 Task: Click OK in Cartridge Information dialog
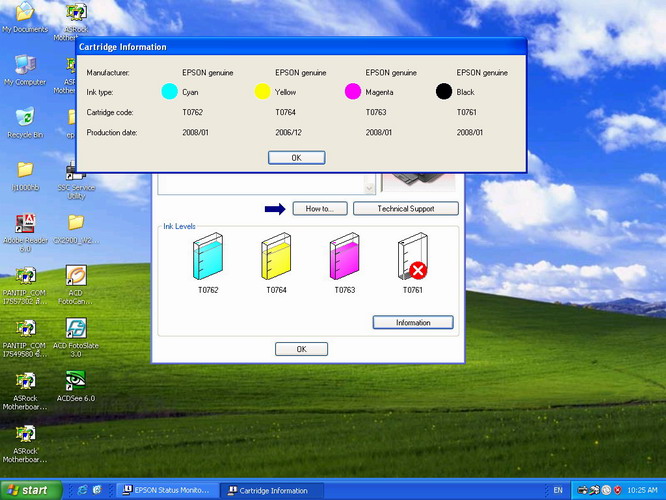pos(296,158)
